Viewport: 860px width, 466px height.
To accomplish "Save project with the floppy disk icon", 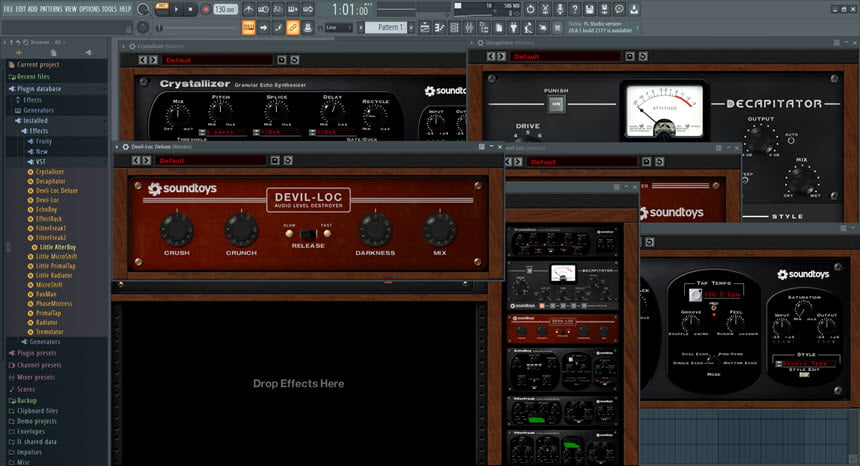I will tap(589, 9).
